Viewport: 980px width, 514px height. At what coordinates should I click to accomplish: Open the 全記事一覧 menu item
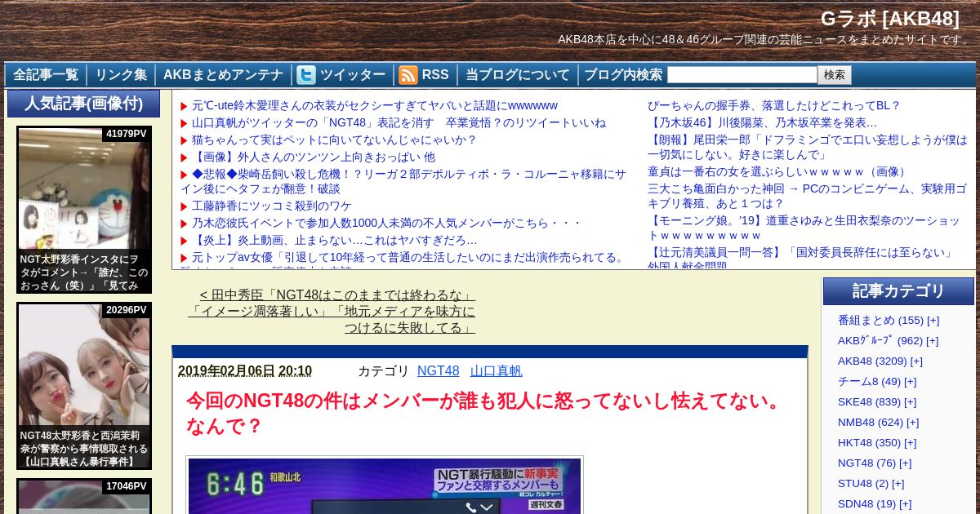click(46, 75)
